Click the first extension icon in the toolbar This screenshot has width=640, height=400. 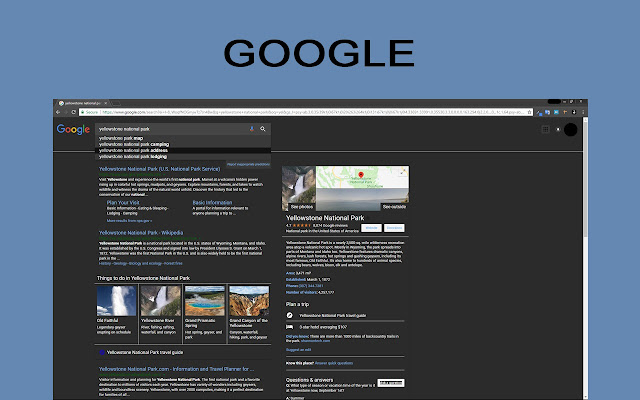click(539, 112)
